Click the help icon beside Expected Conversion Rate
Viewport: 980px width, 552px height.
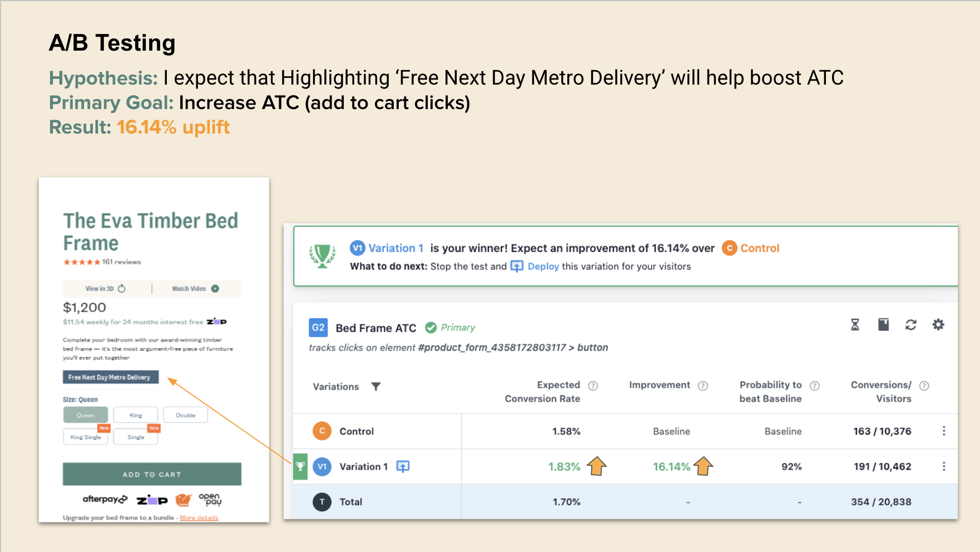[593, 386]
